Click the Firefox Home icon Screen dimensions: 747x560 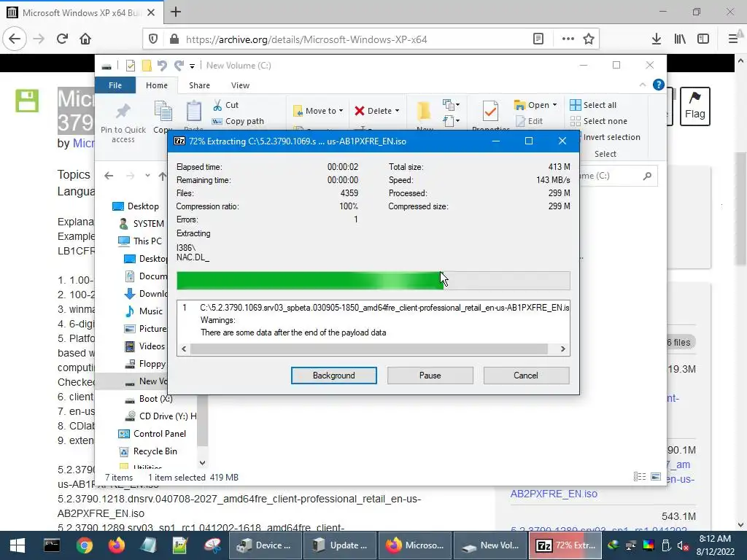click(x=85, y=39)
